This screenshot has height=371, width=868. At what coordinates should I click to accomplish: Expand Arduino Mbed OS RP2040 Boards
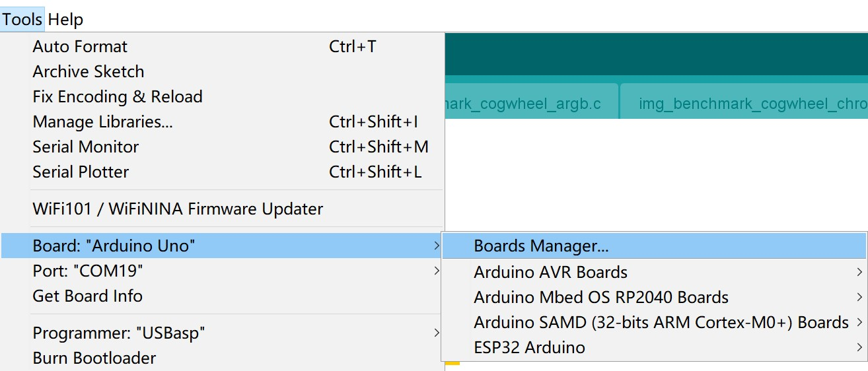coord(654,297)
